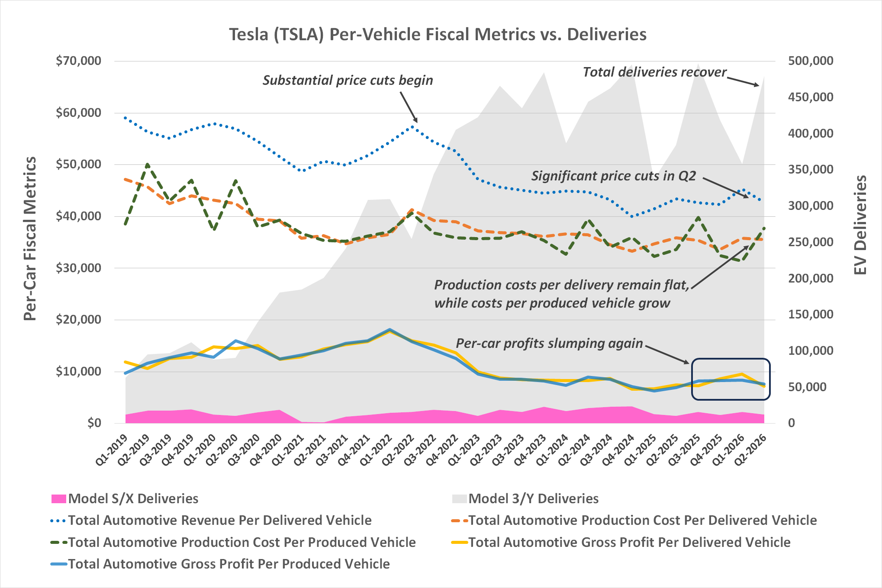Click the $60,000 left axis label

click(x=79, y=113)
